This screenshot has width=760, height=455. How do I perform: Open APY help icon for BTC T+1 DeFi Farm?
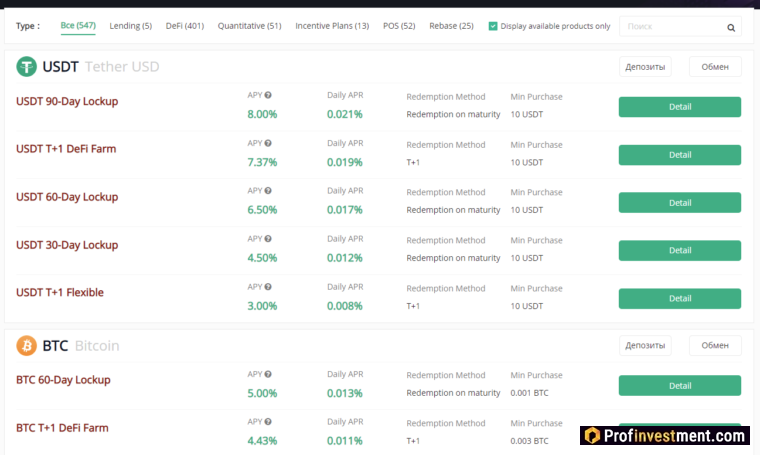click(268, 421)
